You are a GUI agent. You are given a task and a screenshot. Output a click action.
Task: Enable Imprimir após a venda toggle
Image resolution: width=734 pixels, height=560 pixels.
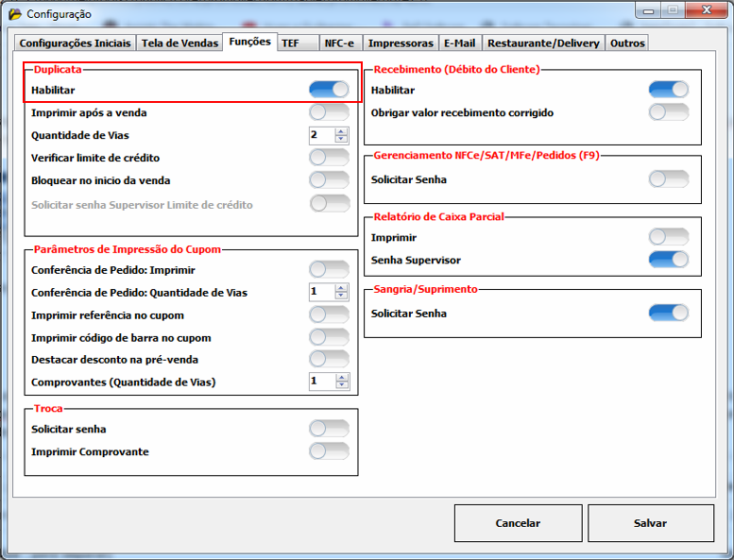(x=329, y=112)
